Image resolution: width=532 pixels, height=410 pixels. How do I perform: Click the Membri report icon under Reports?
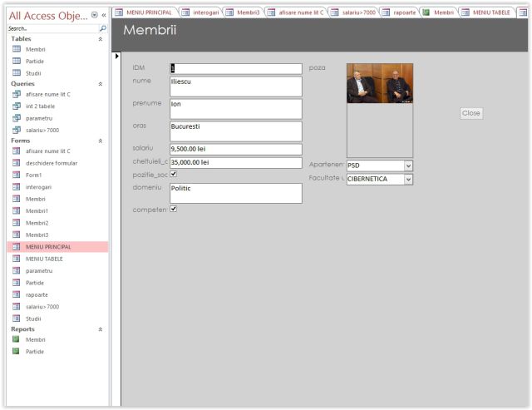(x=16, y=339)
